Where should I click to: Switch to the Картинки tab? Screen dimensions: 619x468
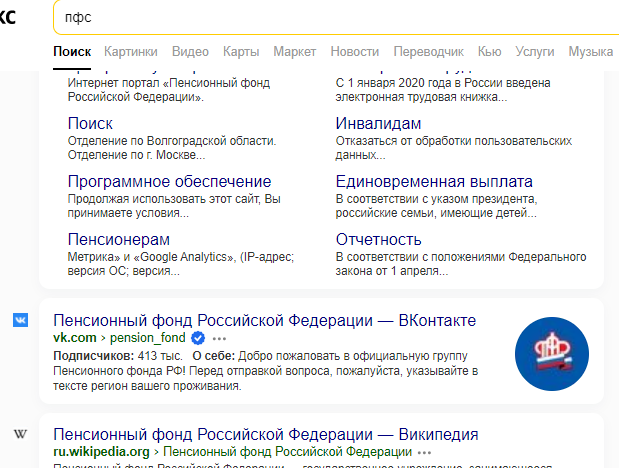(x=131, y=52)
